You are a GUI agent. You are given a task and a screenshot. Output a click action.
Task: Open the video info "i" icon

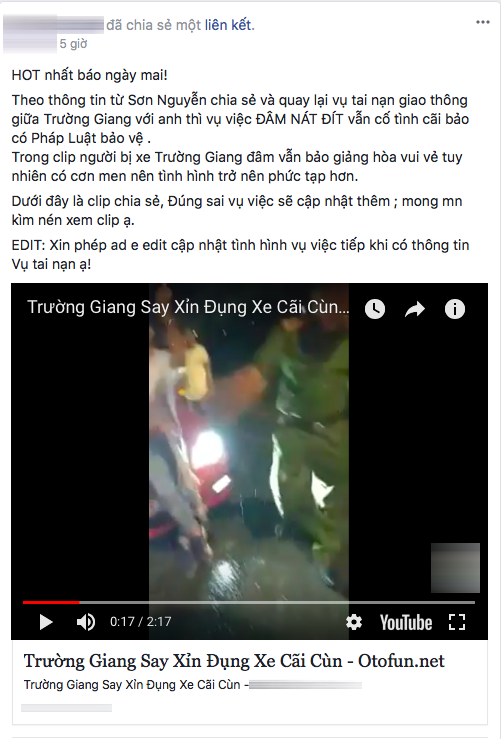point(455,309)
